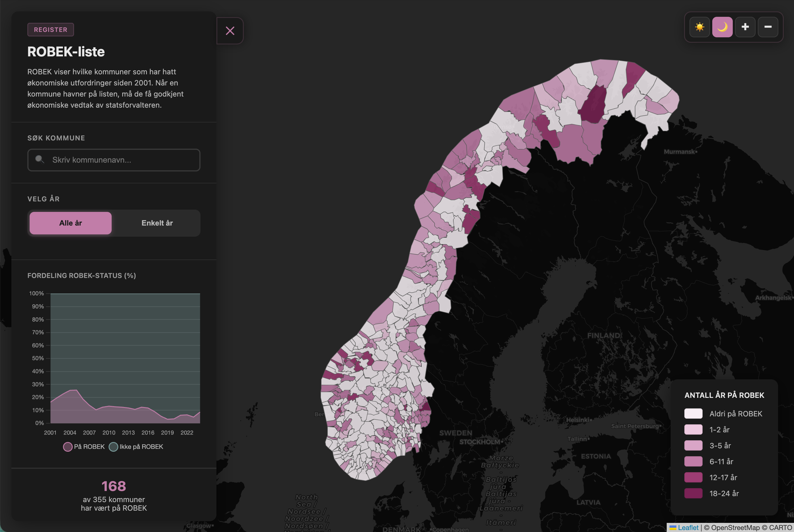
Task: Close the sidebar panel with X
Action: tap(230, 31)
